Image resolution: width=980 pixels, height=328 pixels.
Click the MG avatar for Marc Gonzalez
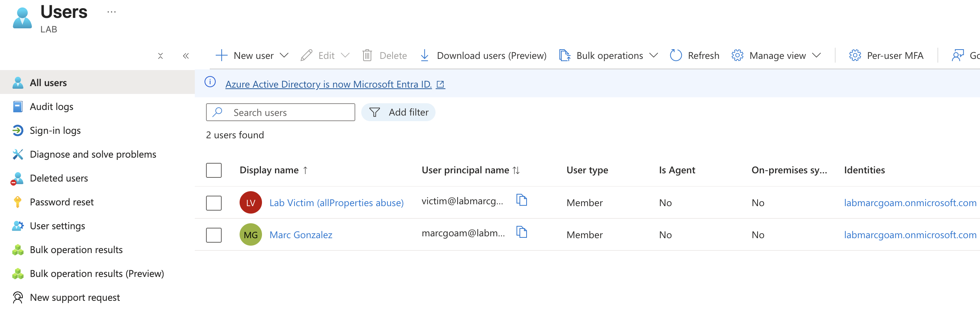251,235
